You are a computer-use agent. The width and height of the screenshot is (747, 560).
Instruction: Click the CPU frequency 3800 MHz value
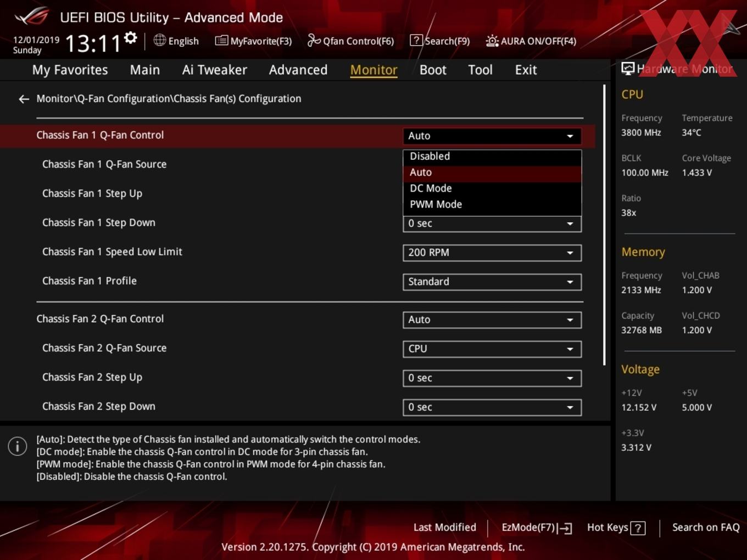point(641,133)
